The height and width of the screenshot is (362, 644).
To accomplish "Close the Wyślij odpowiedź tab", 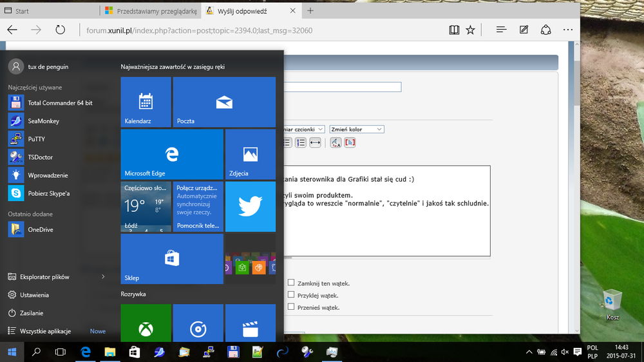I will tap(293, 11).
